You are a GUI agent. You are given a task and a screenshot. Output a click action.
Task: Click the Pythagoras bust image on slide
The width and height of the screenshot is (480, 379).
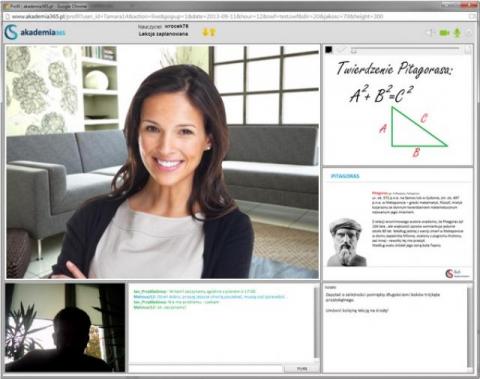(346, 242)
